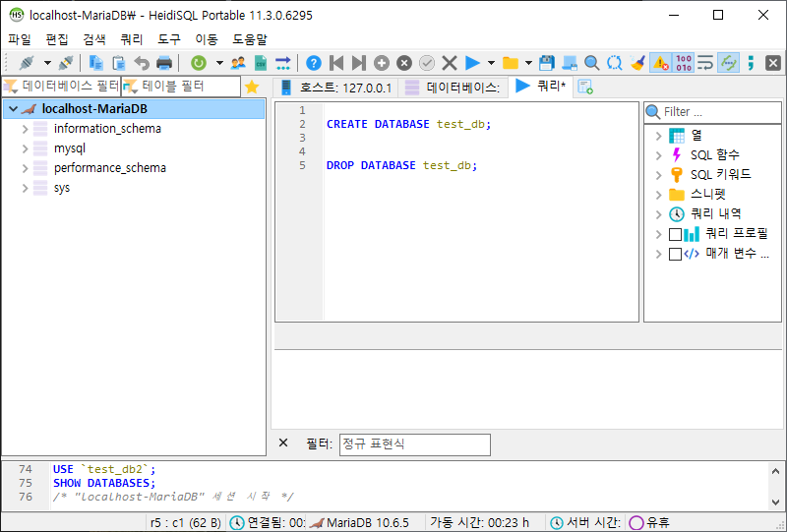Open the user manager icon

238,63
